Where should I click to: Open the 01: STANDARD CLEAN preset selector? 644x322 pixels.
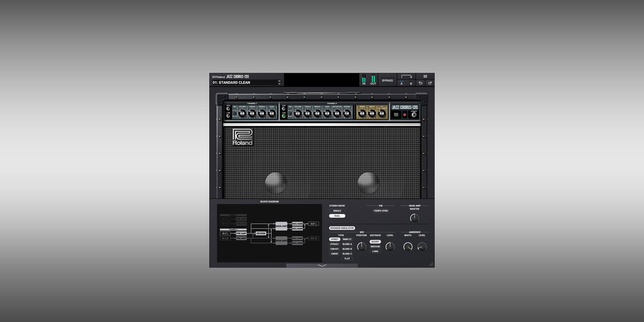[244, 83]
